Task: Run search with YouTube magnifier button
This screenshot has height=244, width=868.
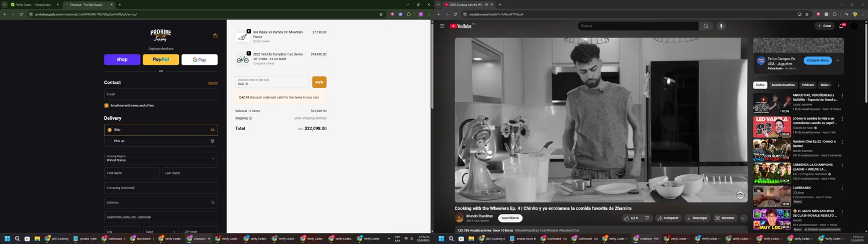Action: [705, 26]
